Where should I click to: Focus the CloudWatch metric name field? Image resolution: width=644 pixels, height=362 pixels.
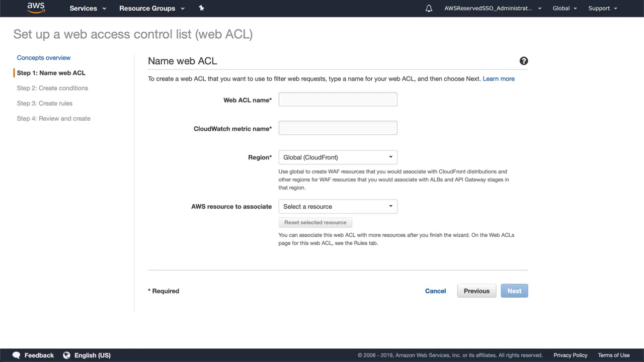tap(338, 128)
